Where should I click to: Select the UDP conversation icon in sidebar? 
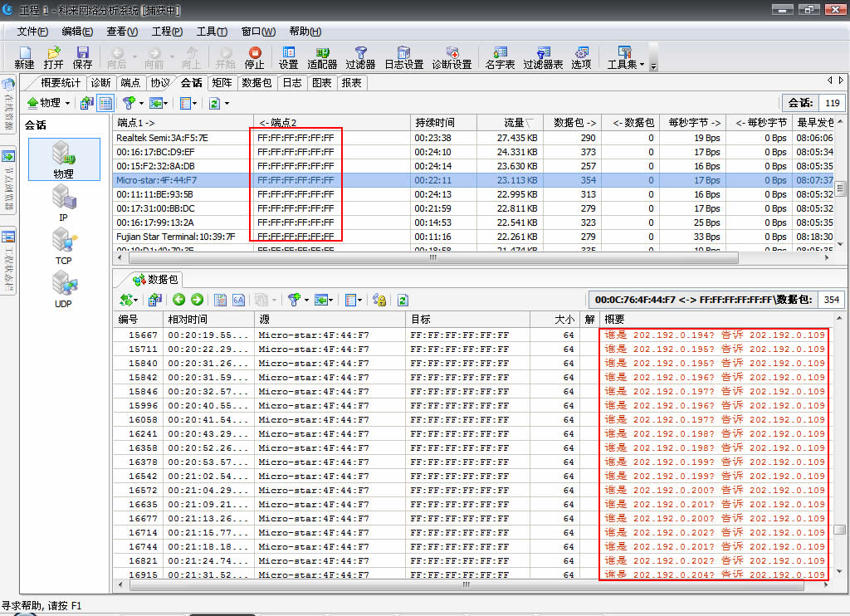63,290
